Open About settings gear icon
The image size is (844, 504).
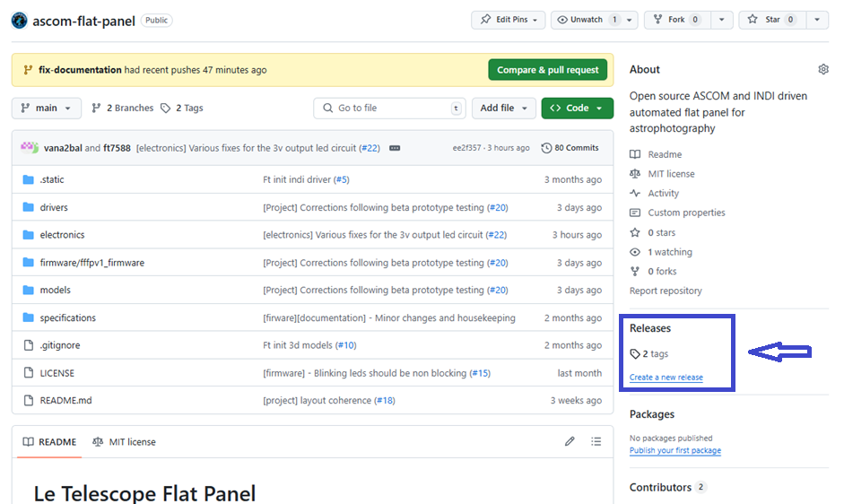[823, 69]
